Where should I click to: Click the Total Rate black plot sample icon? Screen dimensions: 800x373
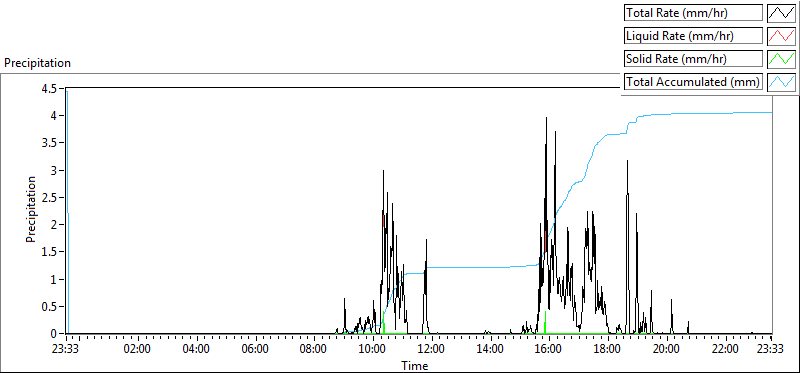tap(781, 13)
